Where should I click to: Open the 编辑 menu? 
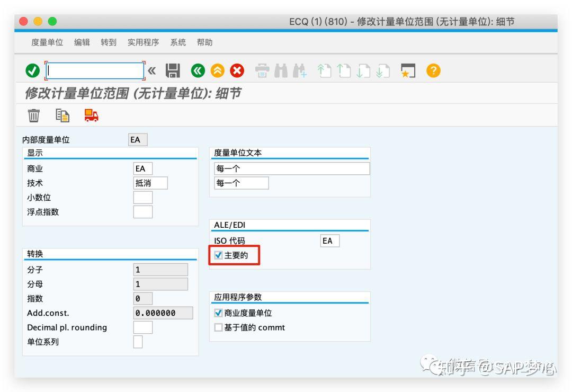tap(82, 42)
